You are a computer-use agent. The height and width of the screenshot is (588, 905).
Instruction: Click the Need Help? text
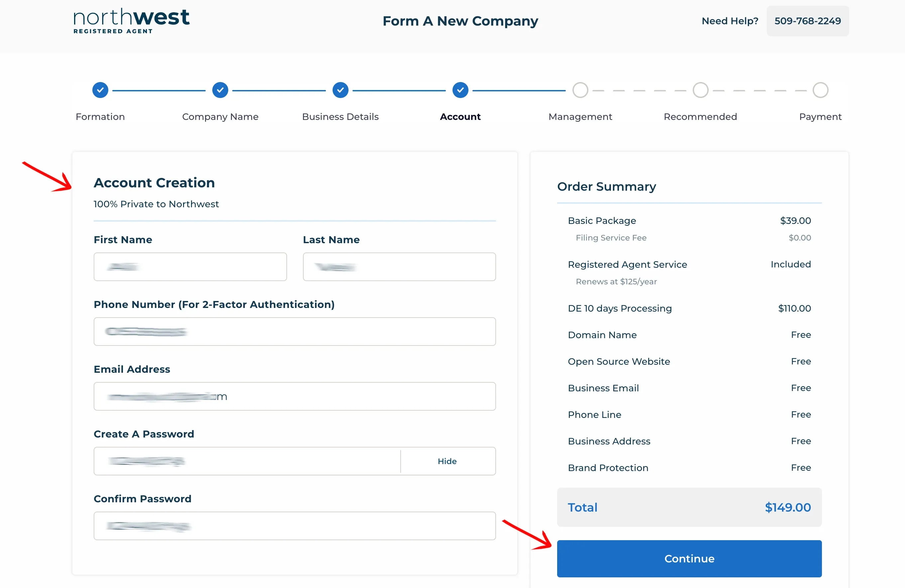pyautogui.click(x=730, y=21)
